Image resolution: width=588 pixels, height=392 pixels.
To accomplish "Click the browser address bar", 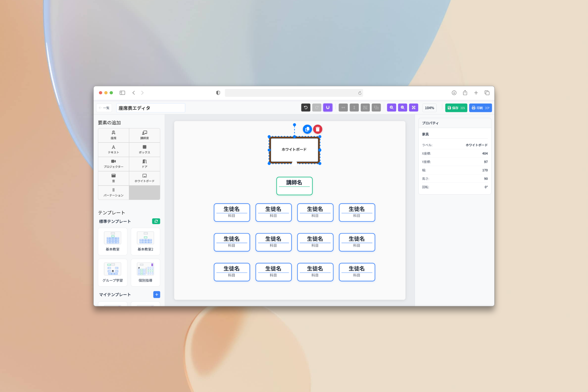I will click(294, 93).
